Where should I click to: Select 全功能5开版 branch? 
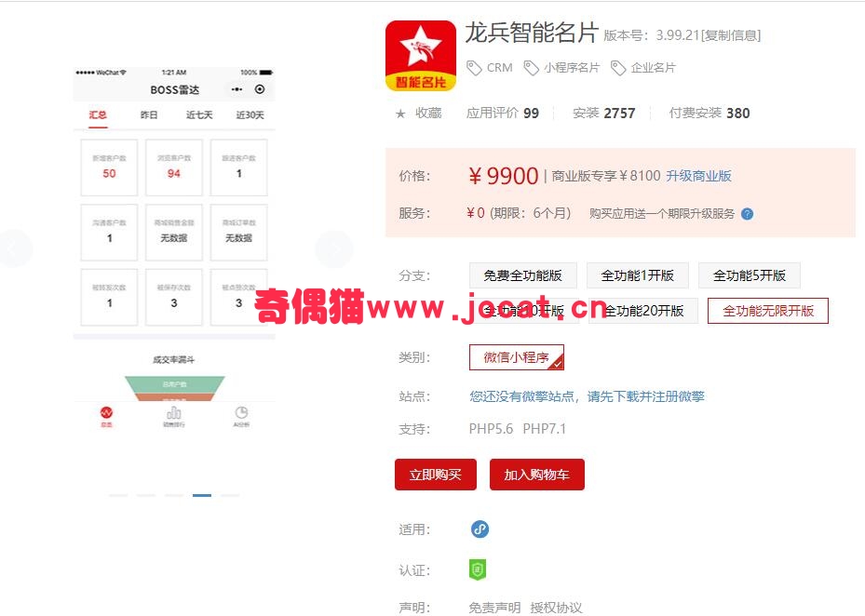pos(750,275)
